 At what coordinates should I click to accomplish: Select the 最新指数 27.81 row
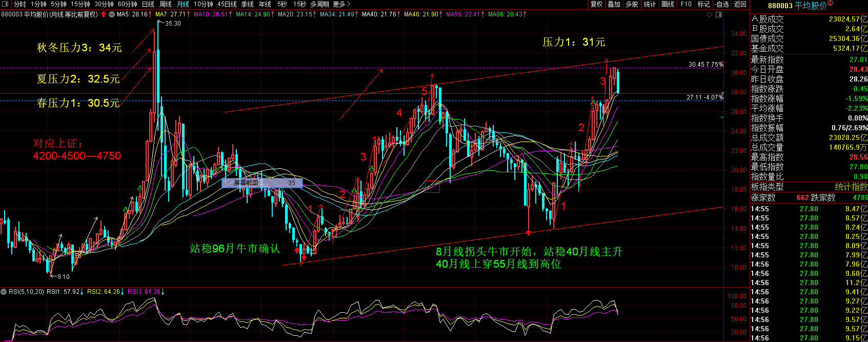(x=809, y=60)
